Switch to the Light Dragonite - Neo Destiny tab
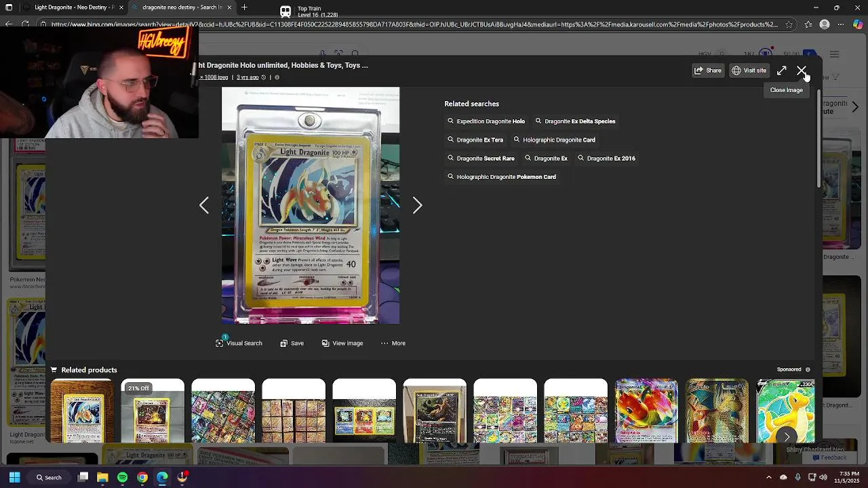 point(75,7)
